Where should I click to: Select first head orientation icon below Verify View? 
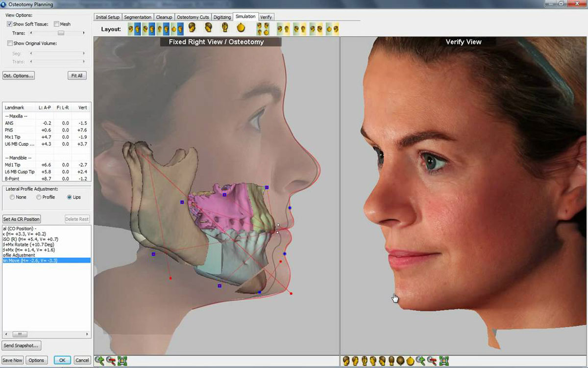pos(346,361)
